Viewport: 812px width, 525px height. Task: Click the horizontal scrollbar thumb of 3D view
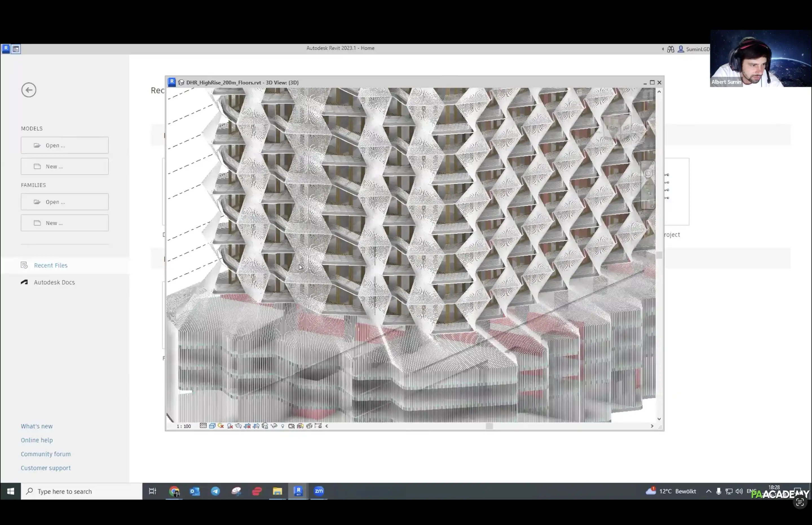pyautogui.click(x=489, y=426)
